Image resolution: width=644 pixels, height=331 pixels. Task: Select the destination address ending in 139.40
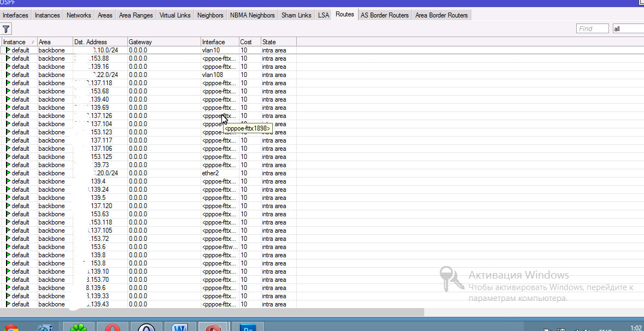[x=100, y=99]
